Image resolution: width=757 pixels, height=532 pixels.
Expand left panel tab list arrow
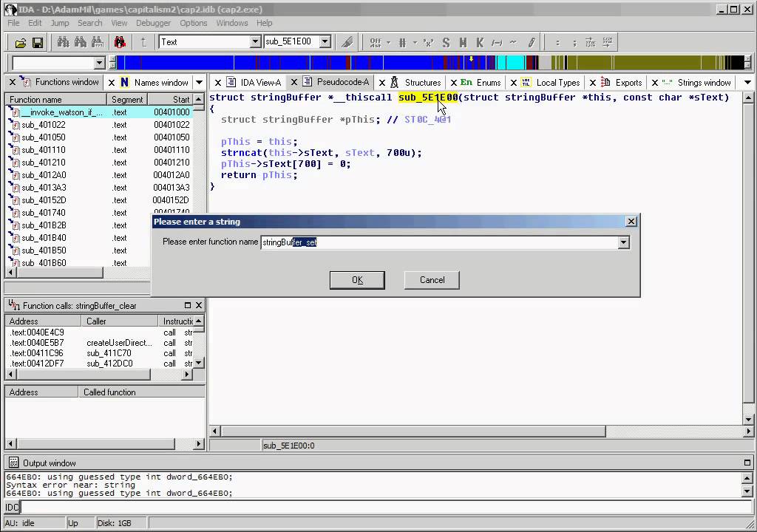[199, 82]
